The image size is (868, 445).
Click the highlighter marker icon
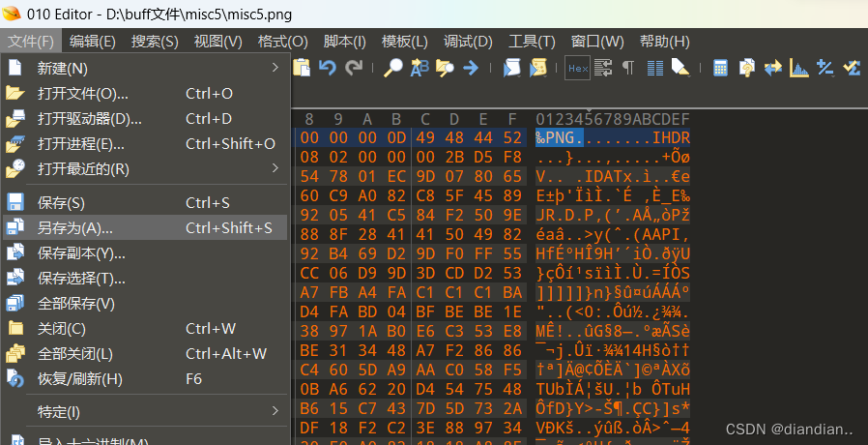click(x=680, y=67)
